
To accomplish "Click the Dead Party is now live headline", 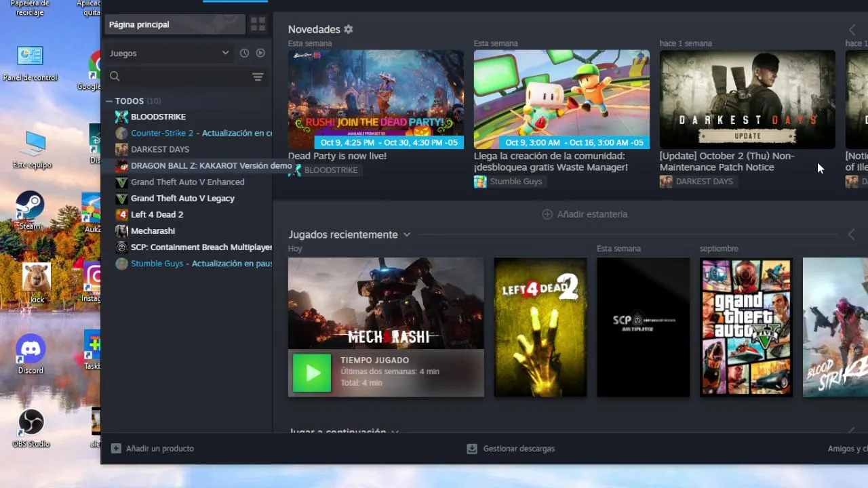I will [338, 156].
